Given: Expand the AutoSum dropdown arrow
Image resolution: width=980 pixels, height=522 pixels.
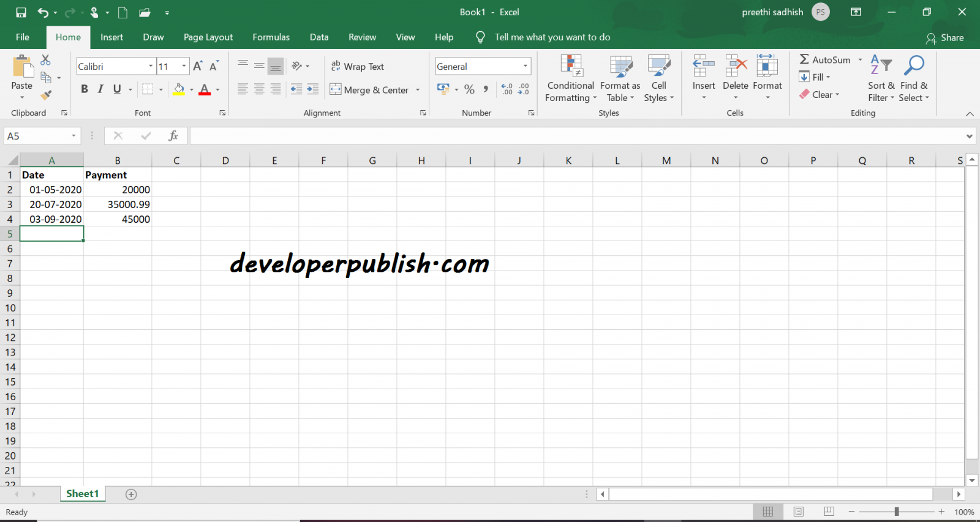Looking at the screenshot, I should [x=860, y=60].
